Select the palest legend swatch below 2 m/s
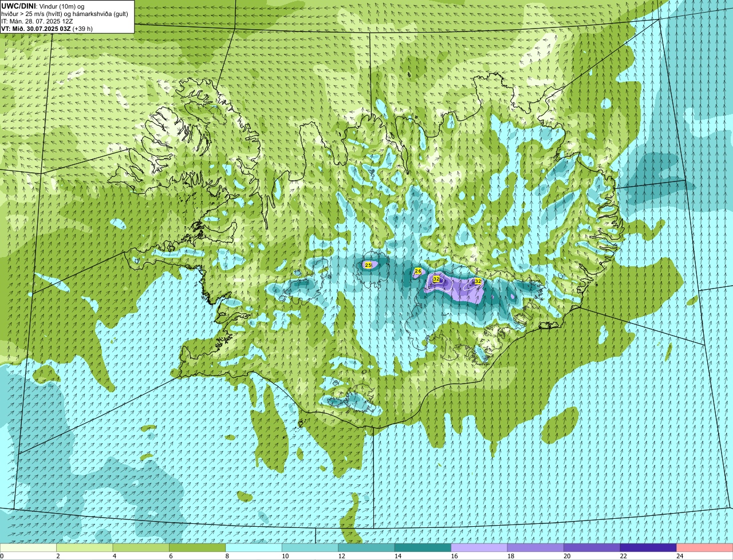This screenshot has width=733, height=560. click(28, 547)
